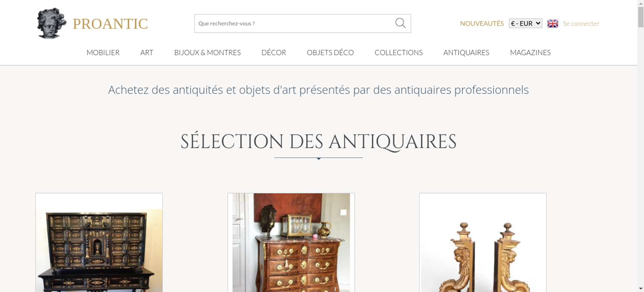The image size is (644, 292).
Task: Open the Collections menu
Action: (x=399, y=52)
